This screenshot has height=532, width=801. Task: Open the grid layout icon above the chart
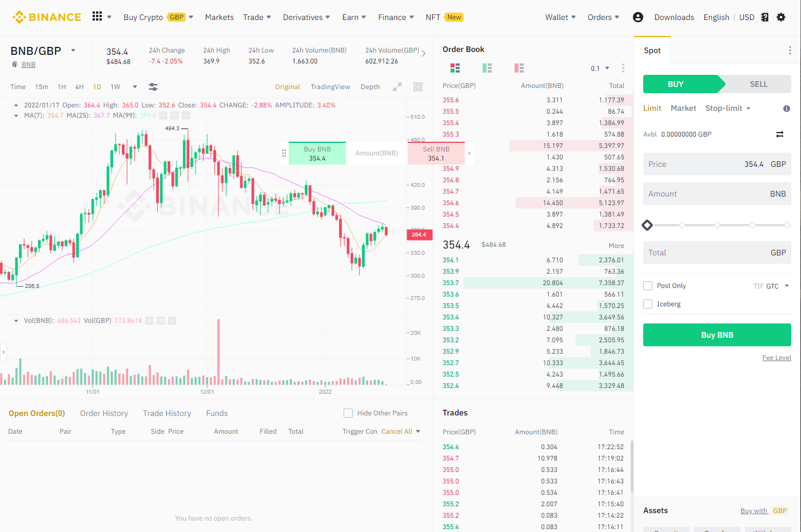[417, 86]
